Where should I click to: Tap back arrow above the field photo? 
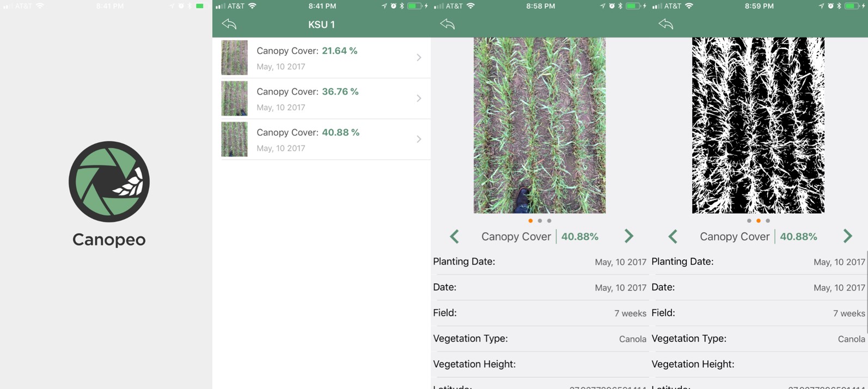coord(448,24)
